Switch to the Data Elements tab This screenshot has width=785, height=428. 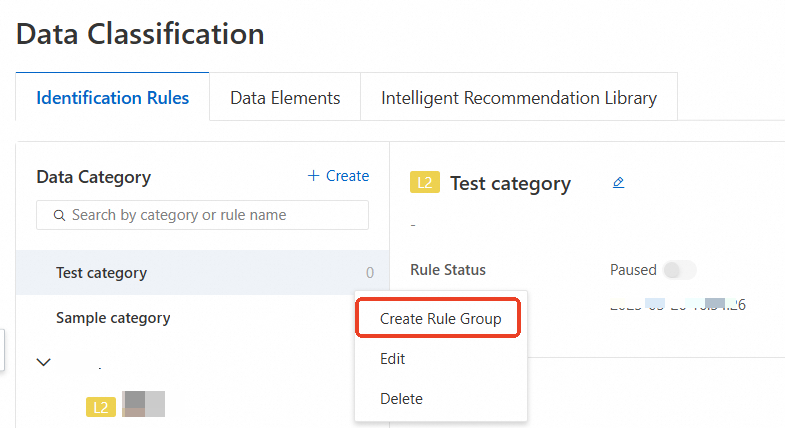click(x=285, y=98)
